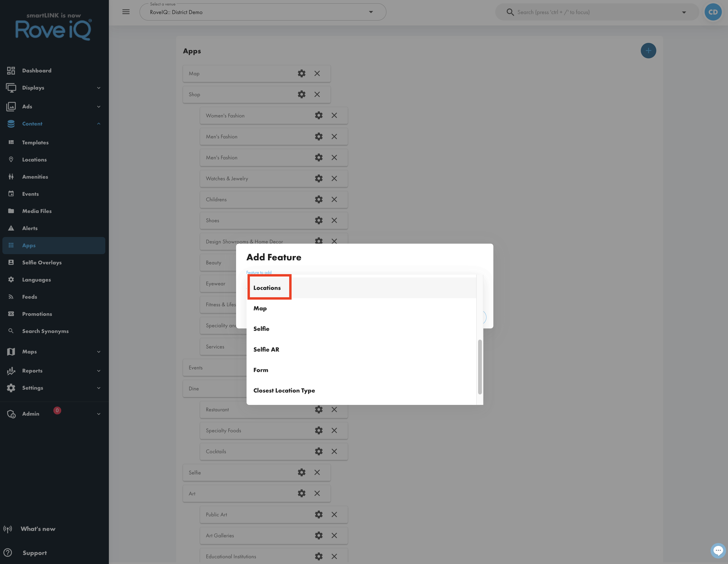The height and width of the screenshot is (564, 728).
Task: Remove the Shop app with X
Action: pyautogui.click(x=317, y=94)
